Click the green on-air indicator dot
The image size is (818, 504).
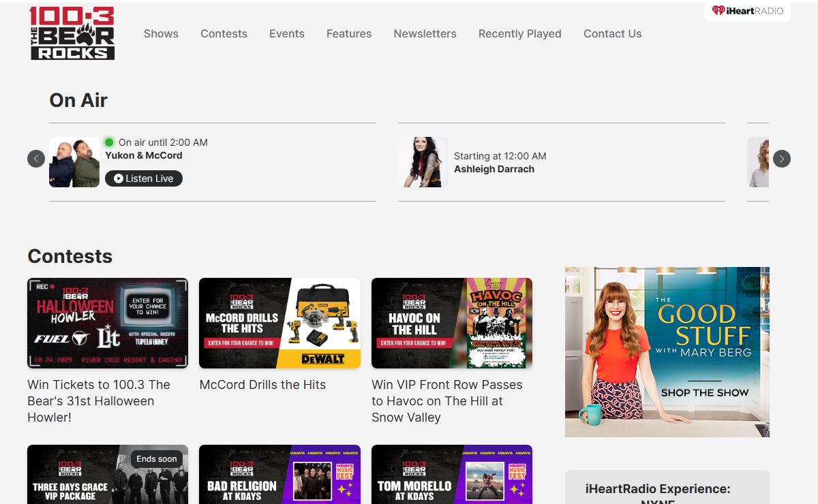109,142
